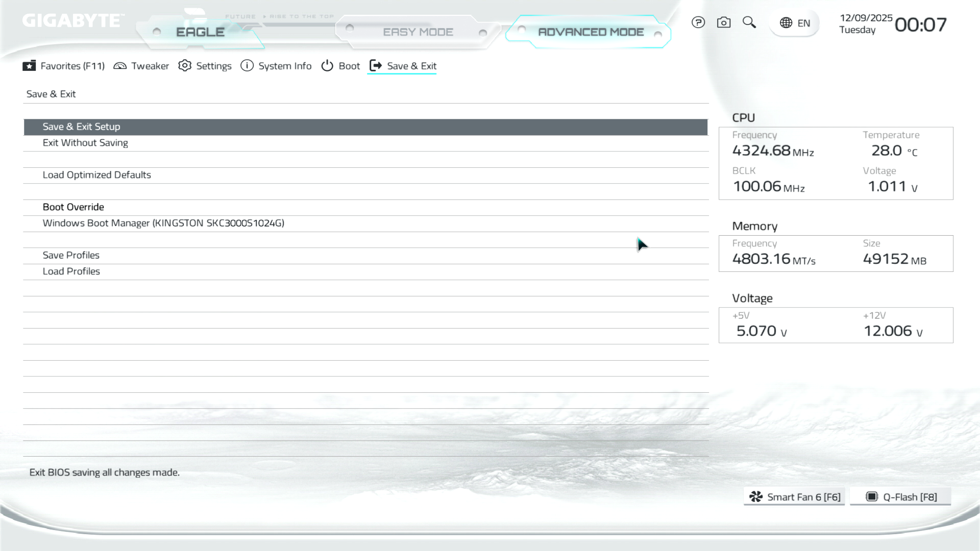Click Load Optimized Defaults

97,175
